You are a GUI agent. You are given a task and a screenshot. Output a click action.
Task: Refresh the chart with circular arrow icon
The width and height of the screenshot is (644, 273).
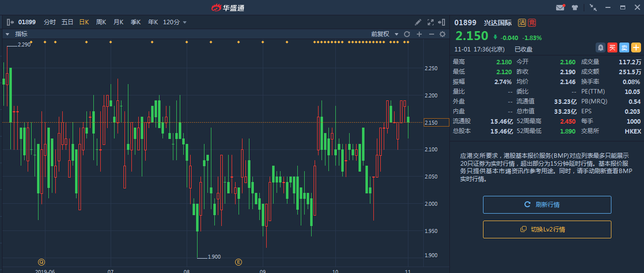point(407,34)
